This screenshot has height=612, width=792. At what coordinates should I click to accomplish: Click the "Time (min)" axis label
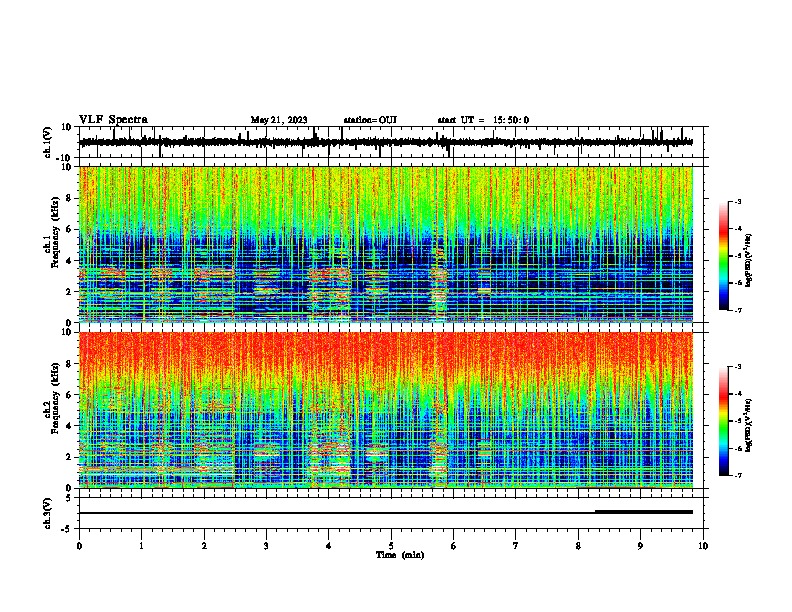point(400,555)
